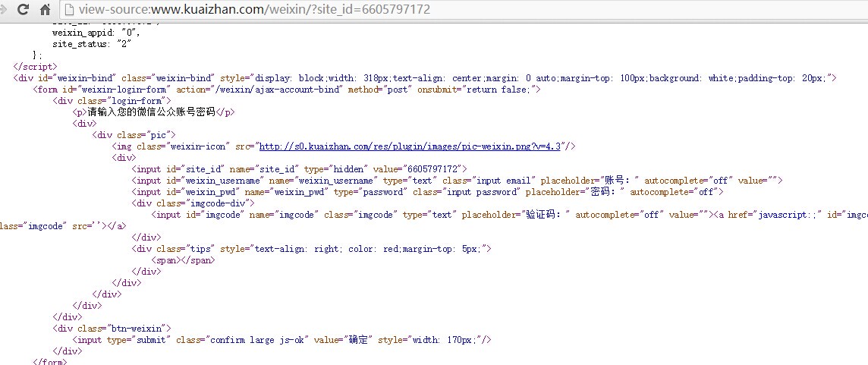Click the submit input with value 确定 line
This screenshot has width=868, height=365.
click(x=282, y=340)
